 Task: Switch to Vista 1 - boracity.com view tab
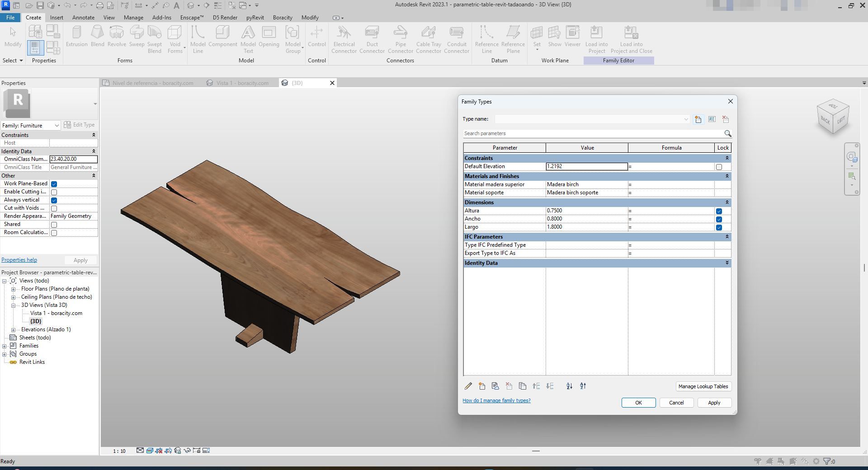(x=242, y=83)
